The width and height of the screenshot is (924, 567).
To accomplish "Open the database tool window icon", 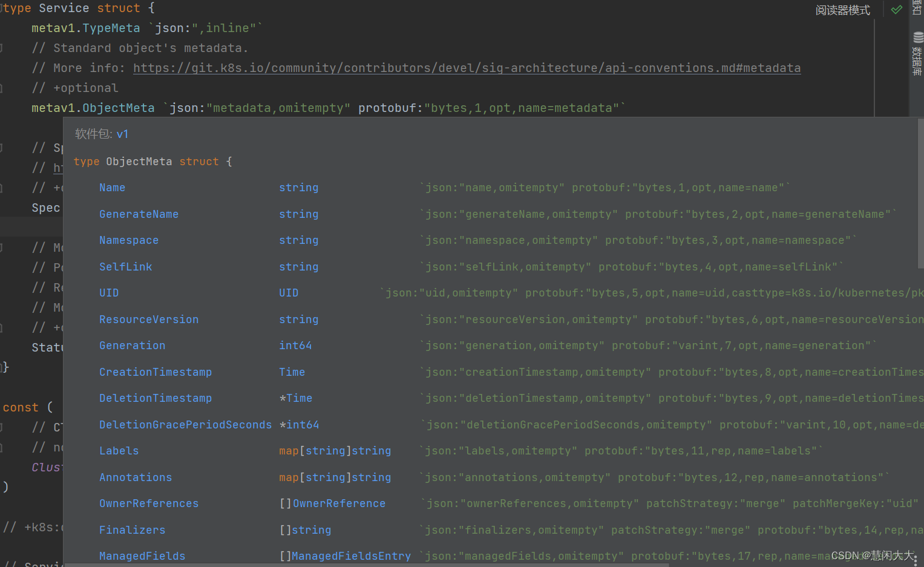I will (918, 38).
